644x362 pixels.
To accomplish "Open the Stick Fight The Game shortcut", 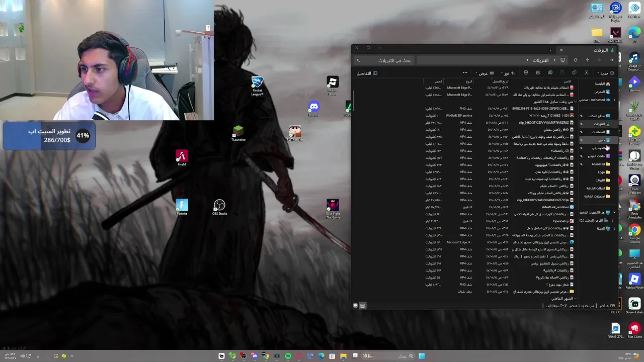I will click(333, 209).
